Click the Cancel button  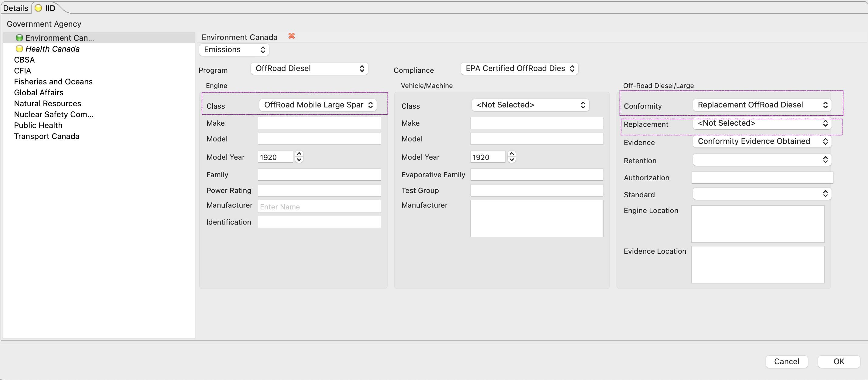pos(787,361)
